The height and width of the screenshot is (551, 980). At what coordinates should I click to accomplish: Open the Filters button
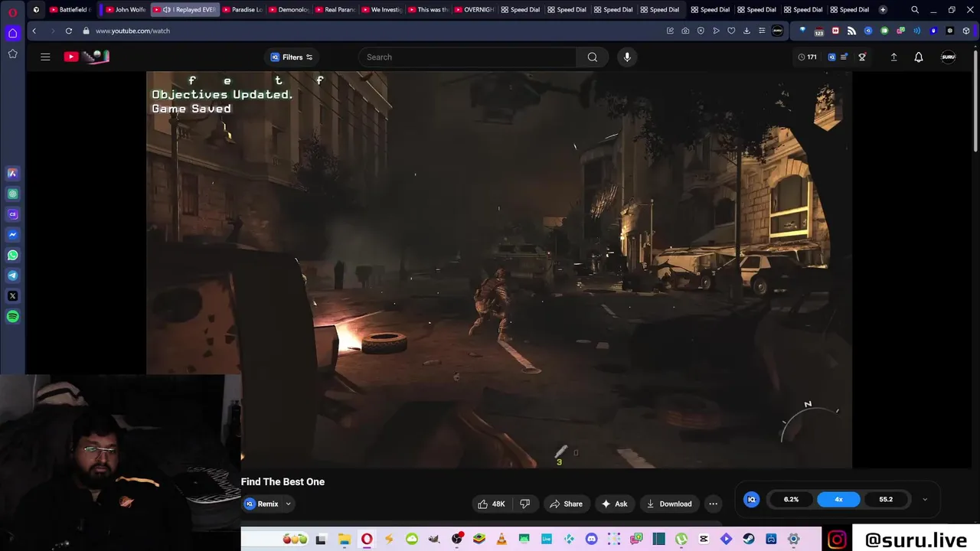click(292, 57)
